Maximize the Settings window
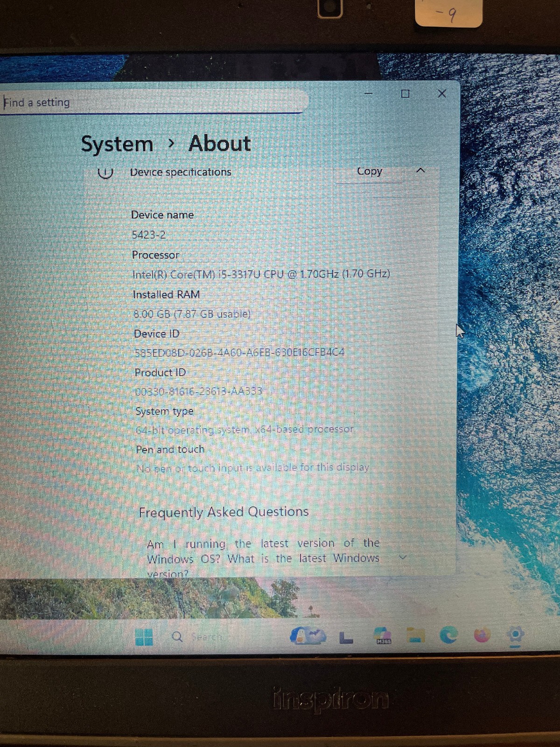Image resolution: width=560 pixels, height=747 pixels. 405,94
